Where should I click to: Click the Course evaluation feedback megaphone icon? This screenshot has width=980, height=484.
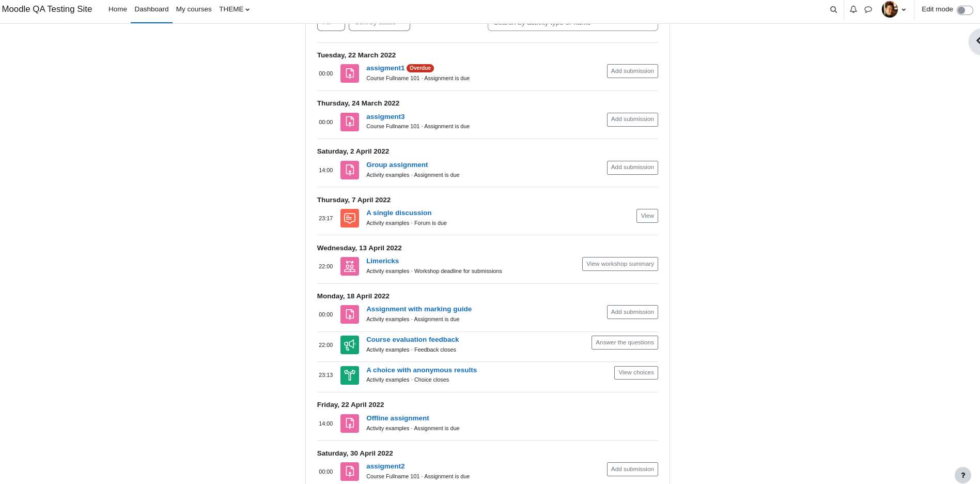[x=350, y=345]
